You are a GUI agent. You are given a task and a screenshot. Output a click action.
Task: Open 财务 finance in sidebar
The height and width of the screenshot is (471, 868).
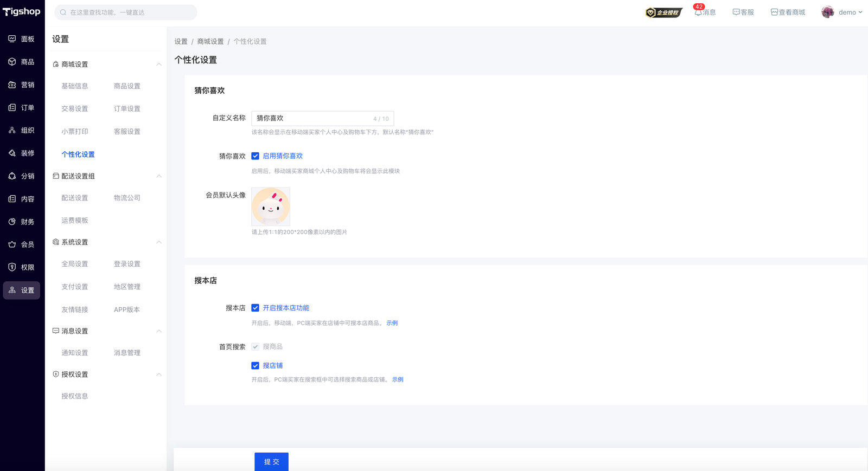click(22, 222)
